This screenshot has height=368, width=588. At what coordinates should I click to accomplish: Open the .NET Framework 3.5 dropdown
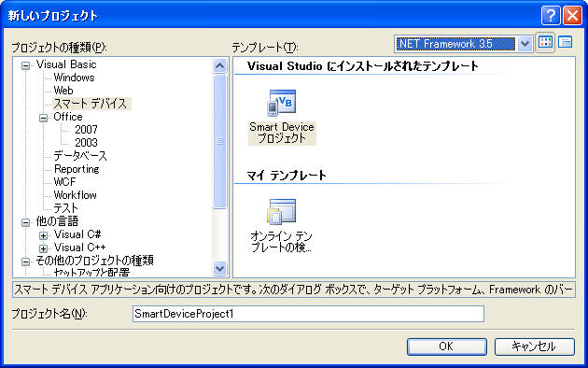coord(525,44)
